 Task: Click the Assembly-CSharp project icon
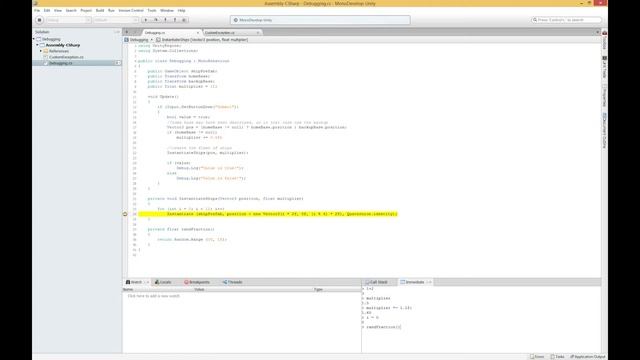(42, 45)
